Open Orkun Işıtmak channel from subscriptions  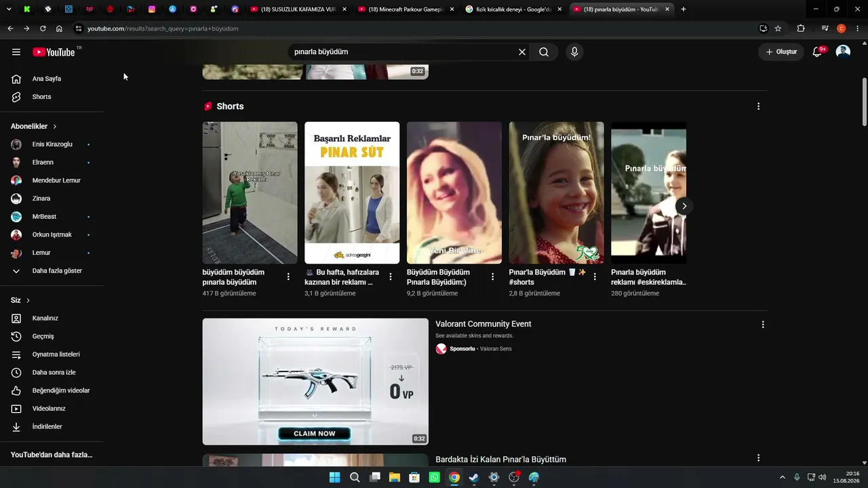click(x=52, y=235)
